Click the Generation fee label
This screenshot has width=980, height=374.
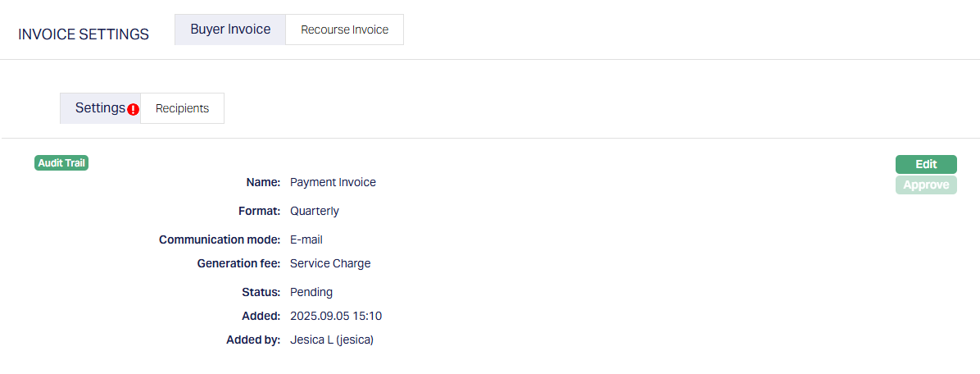[x=239, y=263]
